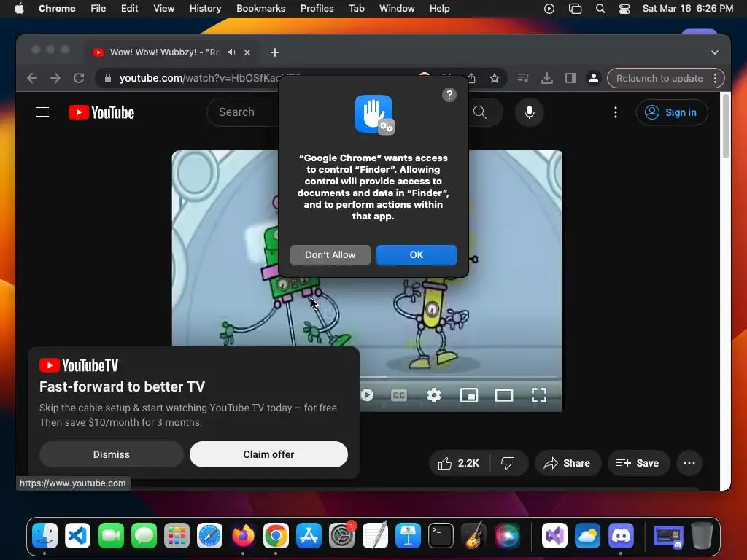Go back to previous page
The width and height of the screenshot is (747, 560).
click(x=32, y=78)
